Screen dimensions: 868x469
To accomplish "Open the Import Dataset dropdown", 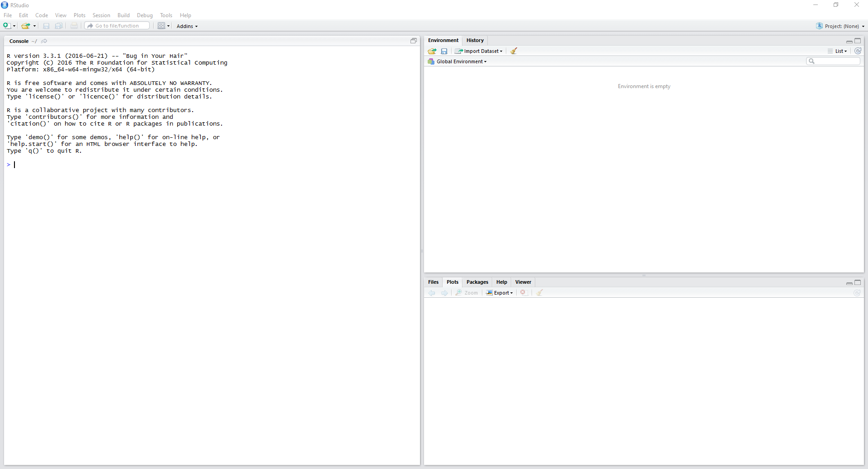I will 479,51.
